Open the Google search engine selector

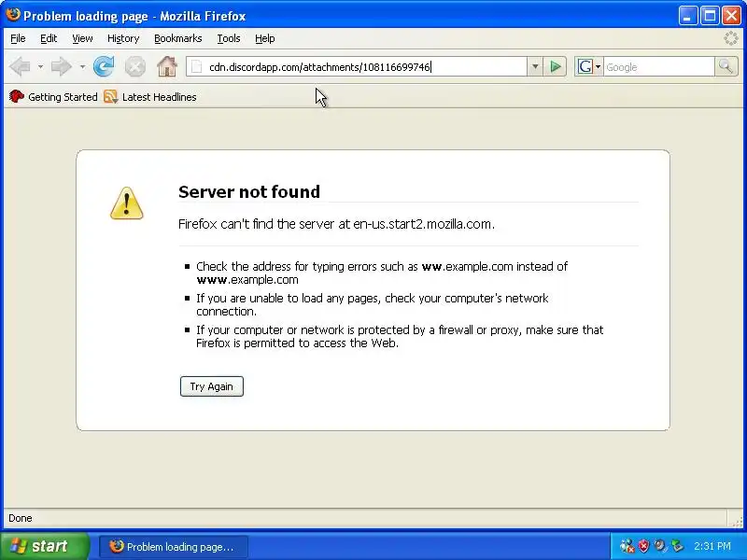(x=589, y=66)
